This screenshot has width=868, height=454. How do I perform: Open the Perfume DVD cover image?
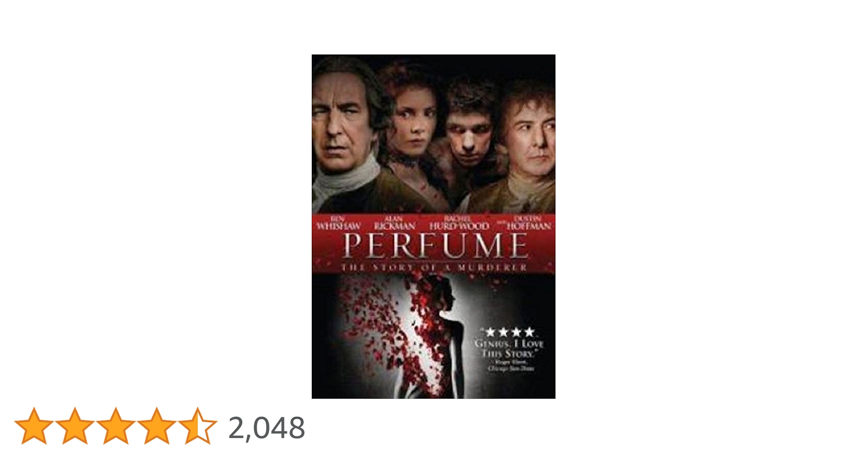[433, 227]
